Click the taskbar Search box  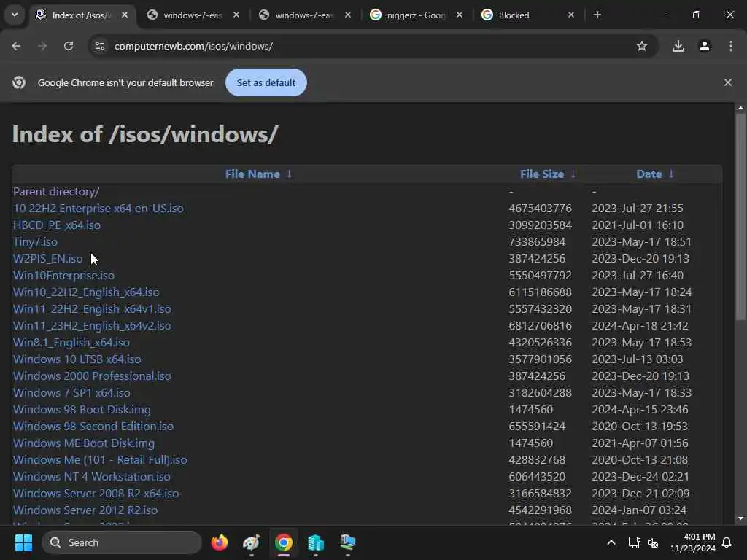coord(122,542)
